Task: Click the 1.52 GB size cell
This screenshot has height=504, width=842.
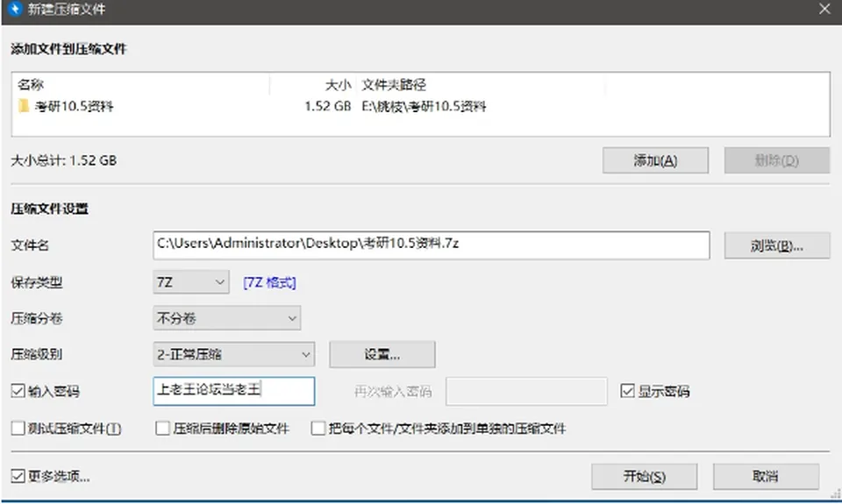Action: click(x=327, y=106)
